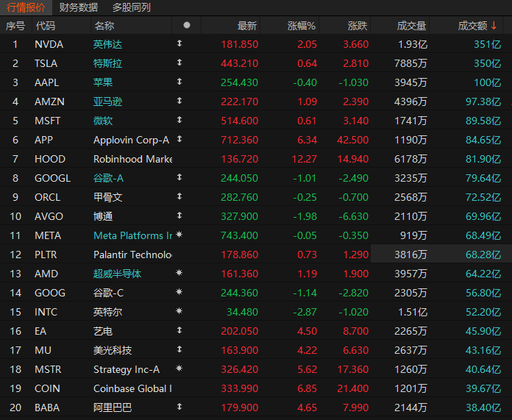The height and width of the screenshot is (420, 512).
Task: Sort by 涨幅% column header
Action: (x=301, y=26)
